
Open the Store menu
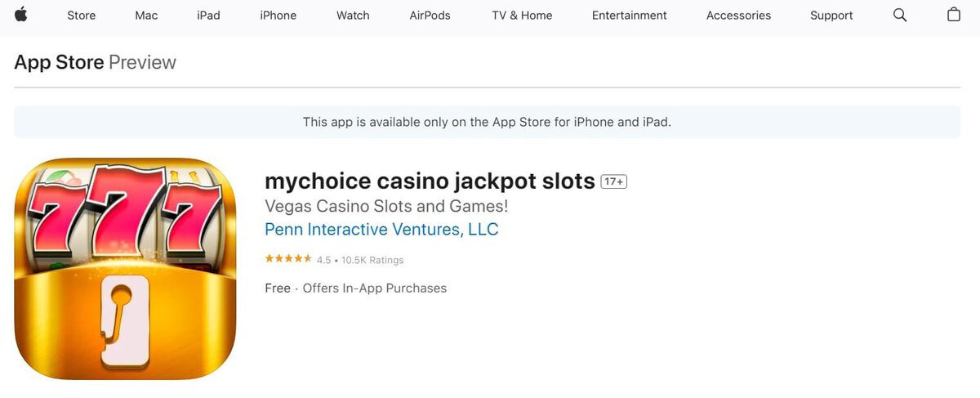click(x=81, y=16)
